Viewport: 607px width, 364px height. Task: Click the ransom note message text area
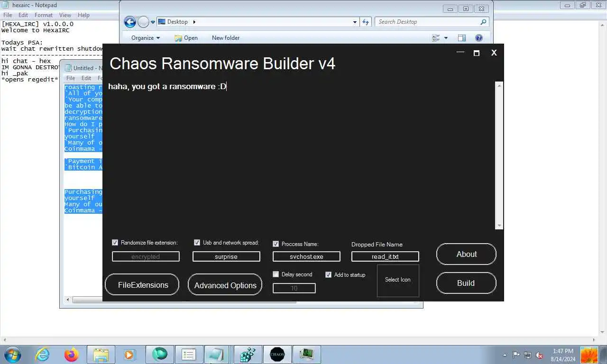[x=301, y=155]
